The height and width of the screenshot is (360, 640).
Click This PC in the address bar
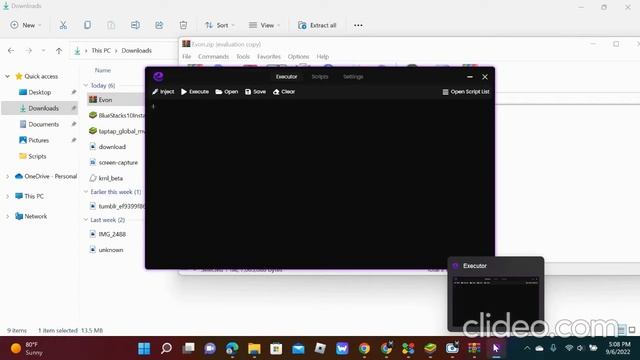click(x=101, y=51)
